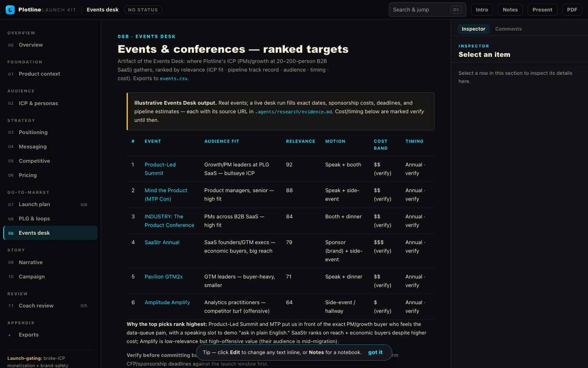Screen dimensions: 588x368
Task: Click relevance score 64
Action: click(x=289, y=303)
